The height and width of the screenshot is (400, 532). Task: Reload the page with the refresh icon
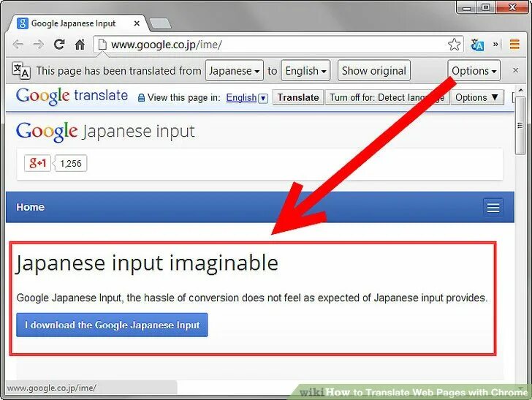click(59, 44)
